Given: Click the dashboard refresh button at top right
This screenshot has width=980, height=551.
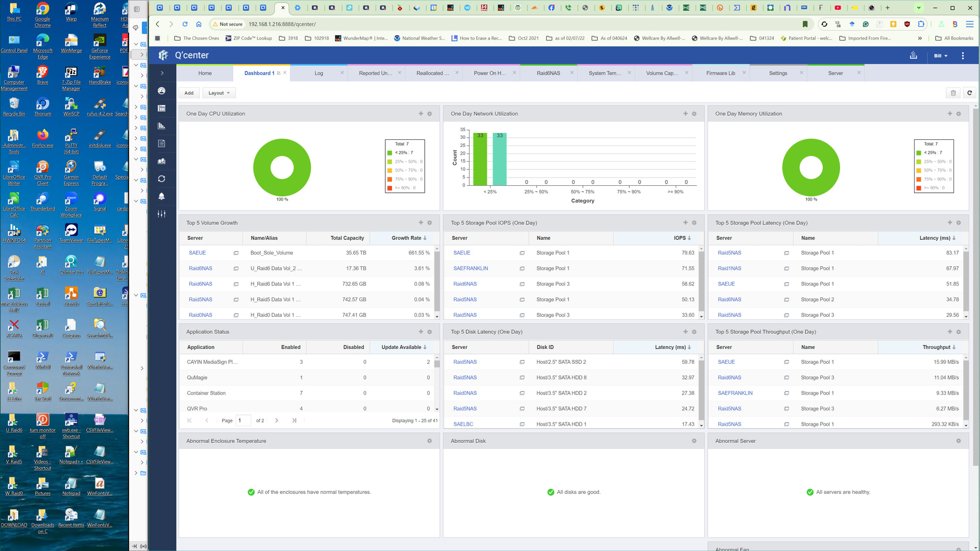Looking at the screenshot, I should 969,93.
